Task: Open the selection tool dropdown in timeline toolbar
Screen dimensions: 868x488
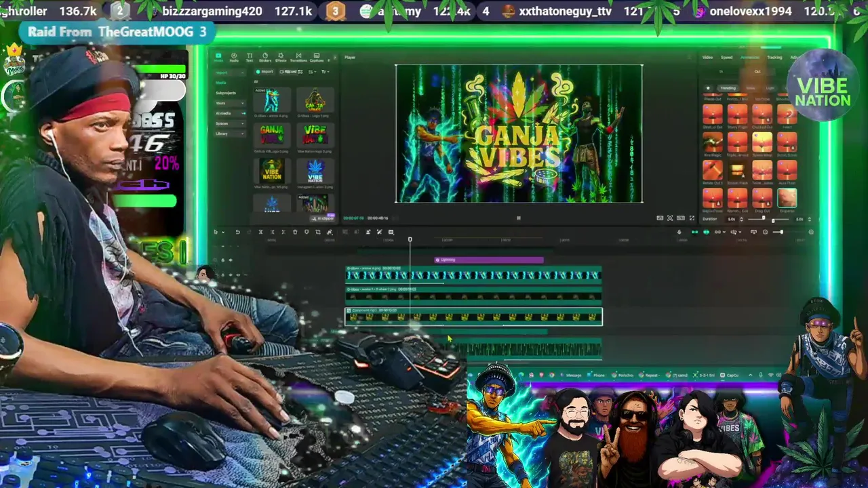Action: click(x=223, y=232)
